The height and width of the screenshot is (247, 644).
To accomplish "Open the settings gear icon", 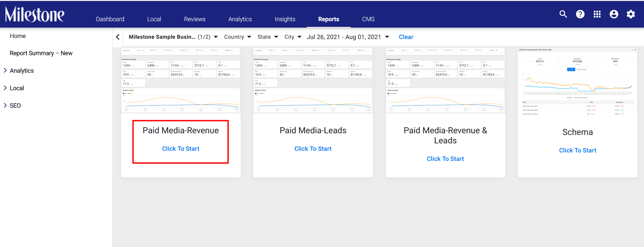I will 631,14.
